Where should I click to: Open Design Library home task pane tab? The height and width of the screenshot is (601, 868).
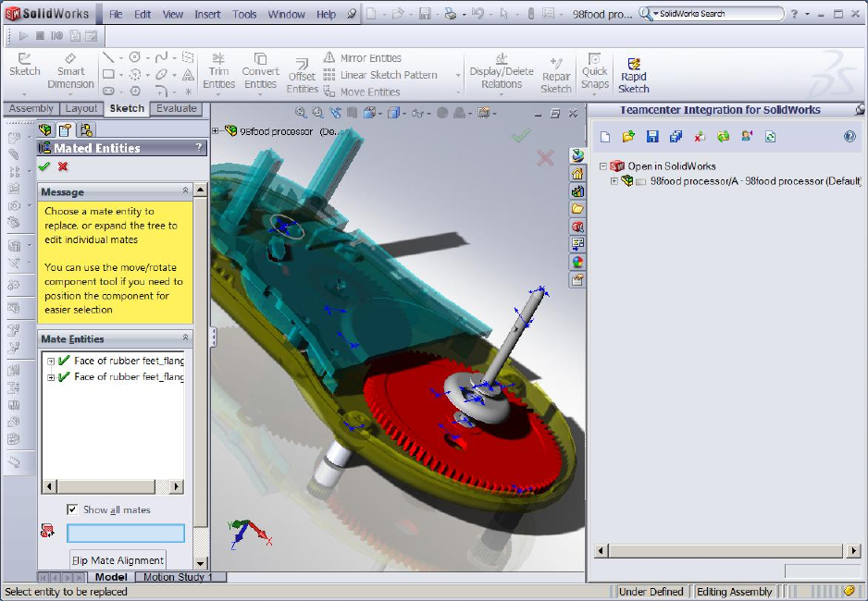[577, 174]
